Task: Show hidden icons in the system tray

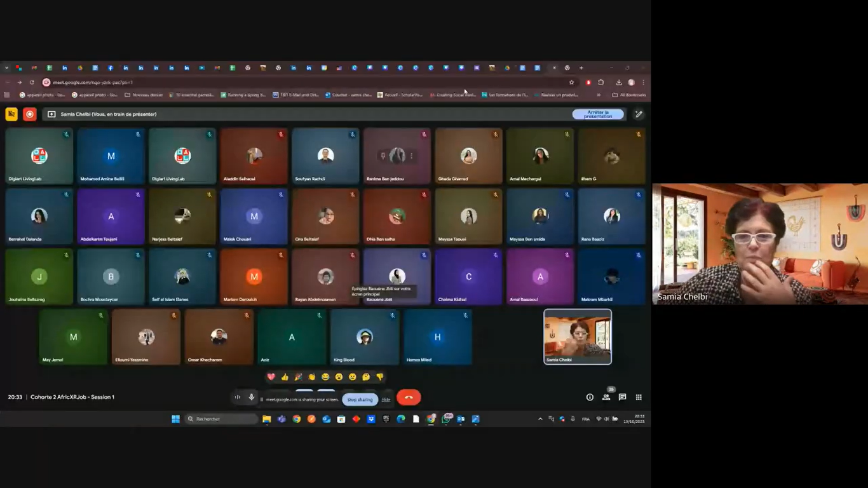Action: (x=540, y=419)
